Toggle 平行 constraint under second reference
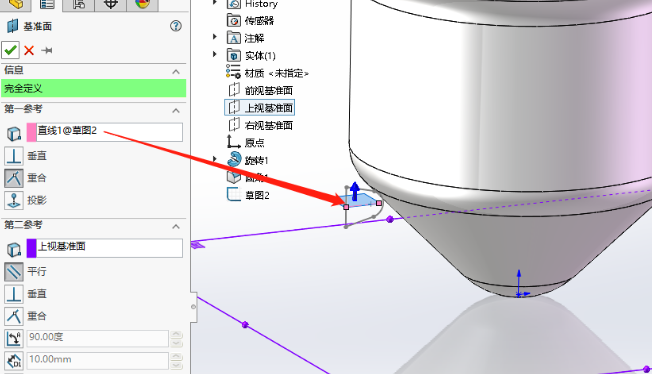 [x=14, y=272]
